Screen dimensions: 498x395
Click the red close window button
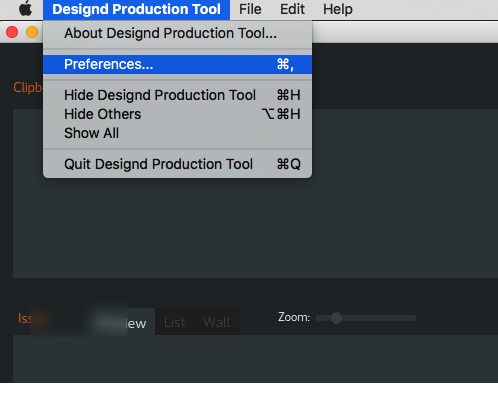[12, 32]
